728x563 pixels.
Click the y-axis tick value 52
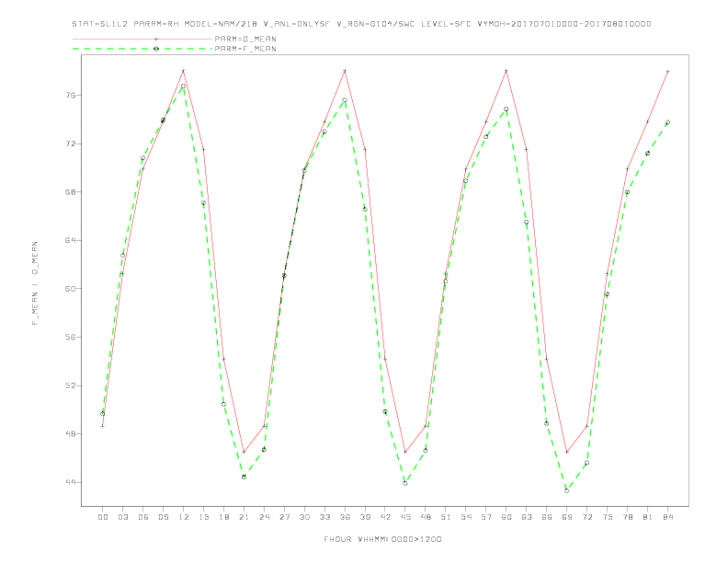coord(70,385)
